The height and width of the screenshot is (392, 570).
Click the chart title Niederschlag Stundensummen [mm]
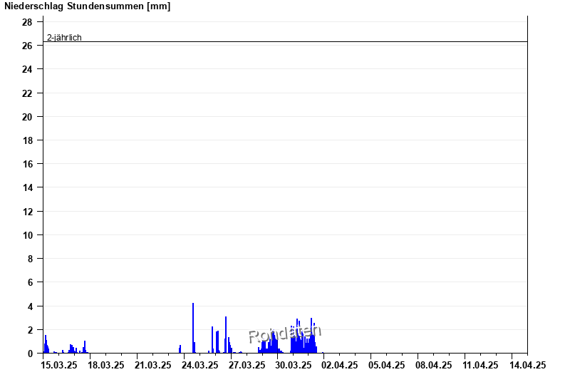[87, 6]
